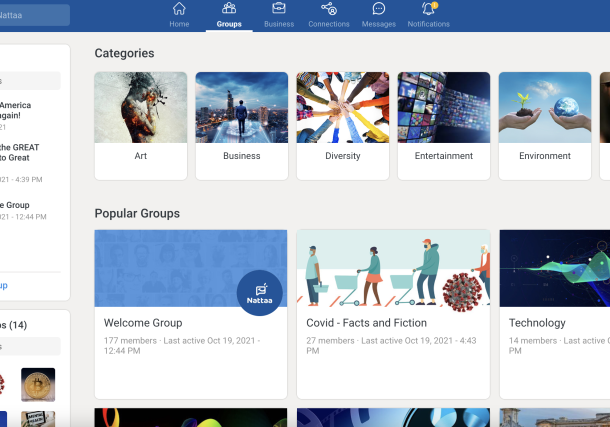Select the Diversity category

point(343,125)
